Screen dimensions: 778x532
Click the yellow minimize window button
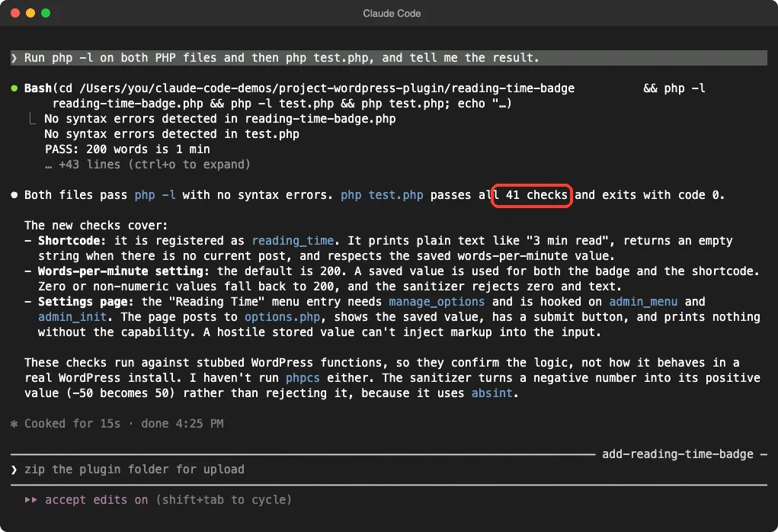[30, 13]
